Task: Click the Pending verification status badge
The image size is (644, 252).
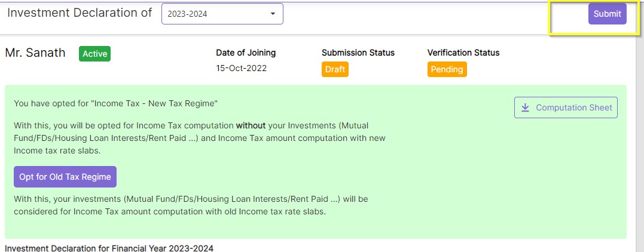Action: click(x=447, y=69)
